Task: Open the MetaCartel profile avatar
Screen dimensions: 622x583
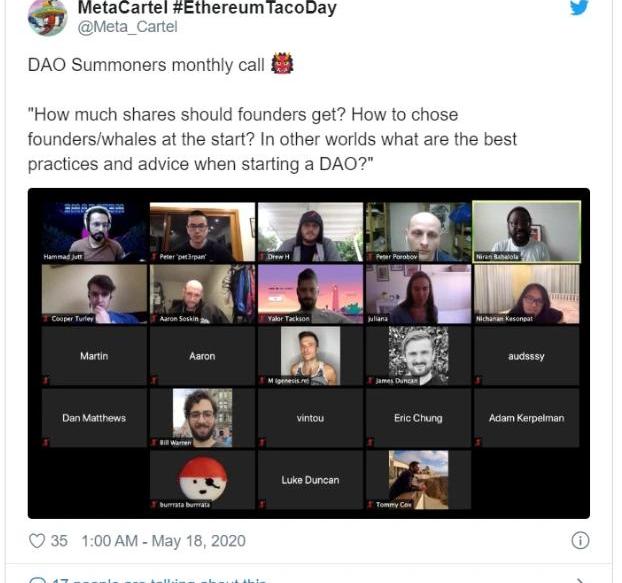Action: [47, 17]
